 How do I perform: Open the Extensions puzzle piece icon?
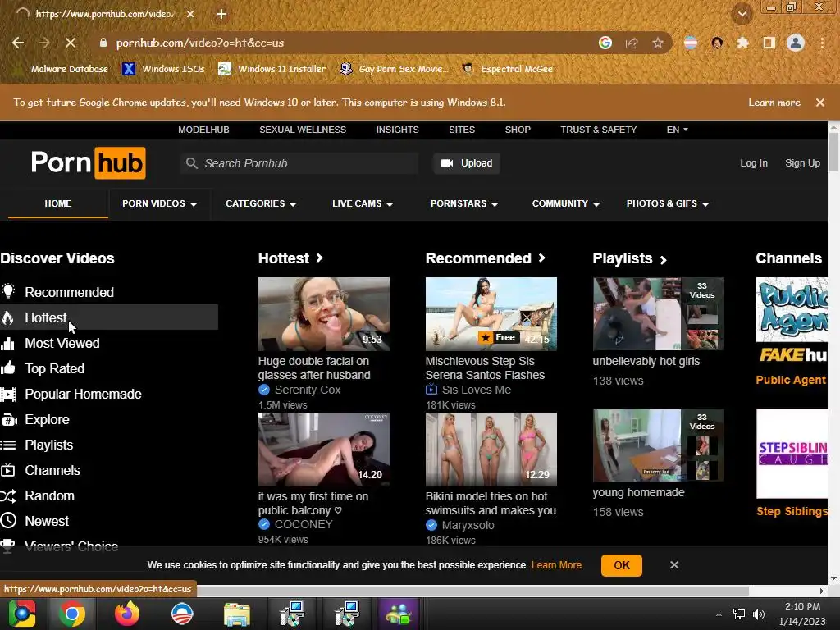tap(743, 43)
